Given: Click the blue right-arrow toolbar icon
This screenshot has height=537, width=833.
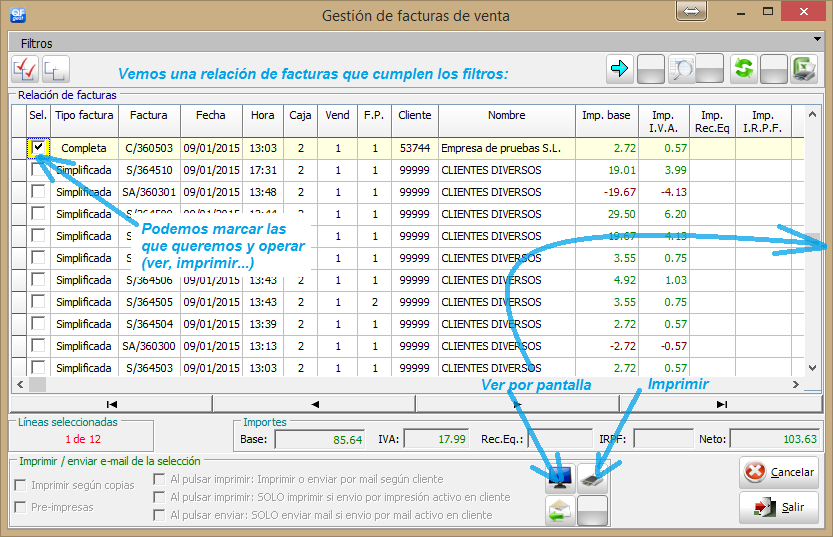Looking at the screenshot, I should click(619, 69).
